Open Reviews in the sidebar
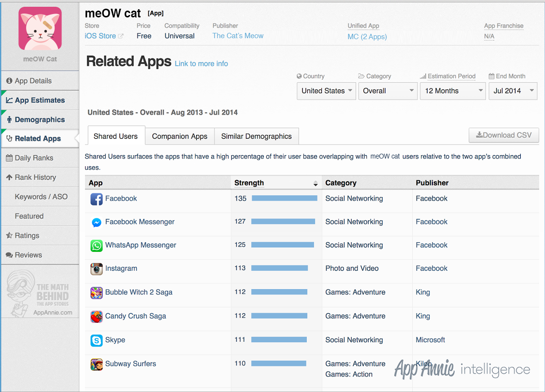Image resolution: width=545 pixels, height=392 pixels. [x=40, y=255]
